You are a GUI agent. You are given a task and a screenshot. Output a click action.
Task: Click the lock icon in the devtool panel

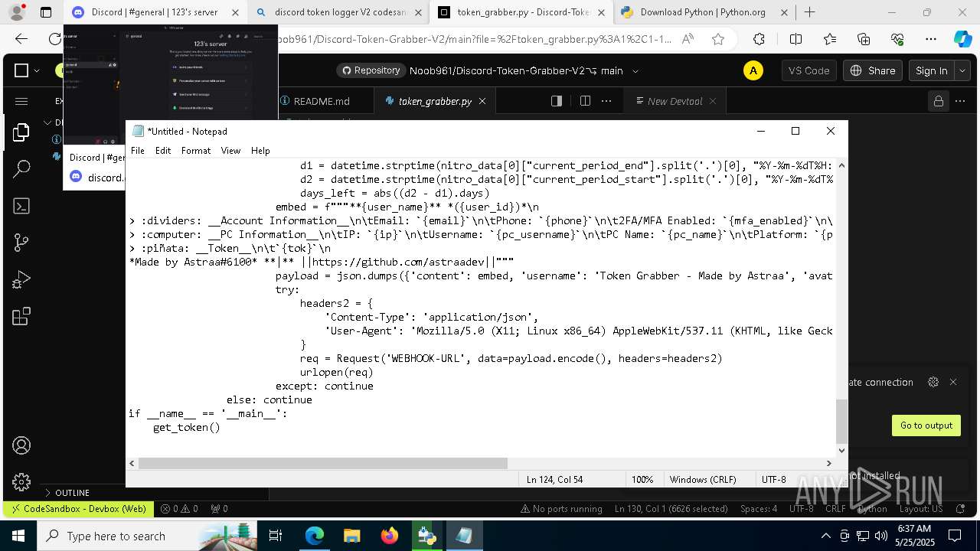pos(937,101)
